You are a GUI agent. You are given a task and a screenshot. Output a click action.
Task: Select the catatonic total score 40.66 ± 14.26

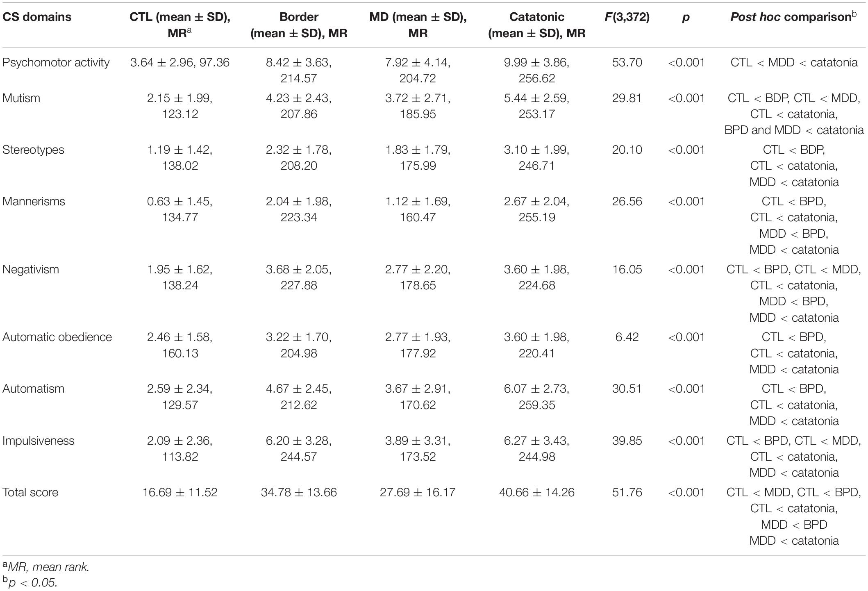click(536, 493)
